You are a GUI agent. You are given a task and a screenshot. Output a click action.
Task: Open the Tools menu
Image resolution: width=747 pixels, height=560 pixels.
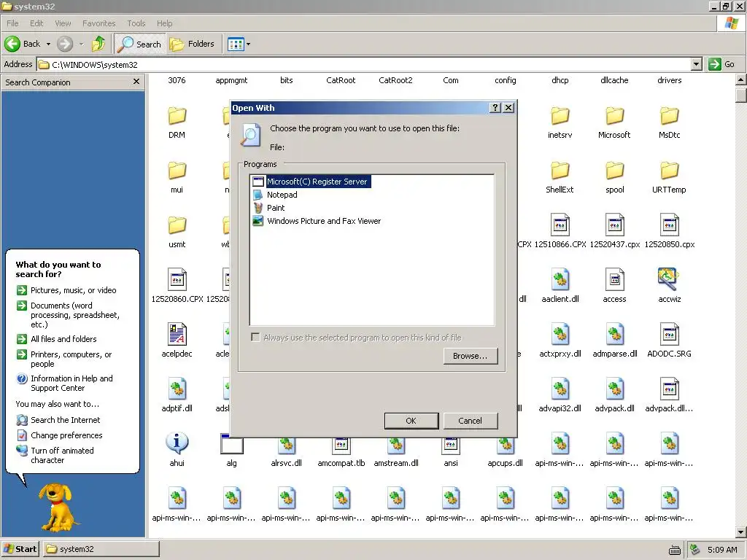pos(136,23)
